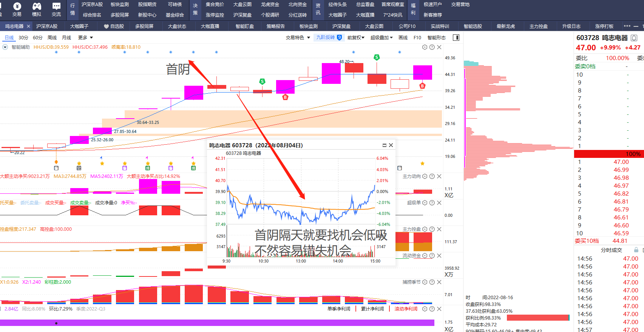Expand the 更多 period dropdown
This screenshot has height=332, width=644.
pos(85,38)
